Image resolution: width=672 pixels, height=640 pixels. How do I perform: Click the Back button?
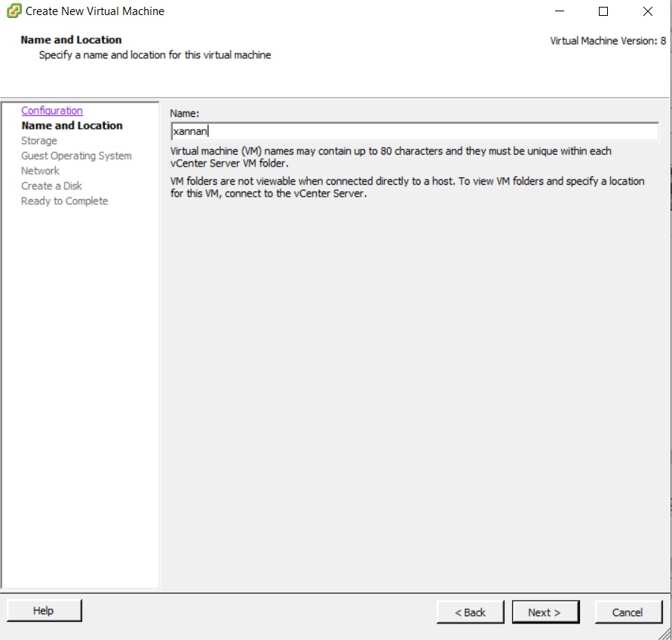tap(470, 612)
